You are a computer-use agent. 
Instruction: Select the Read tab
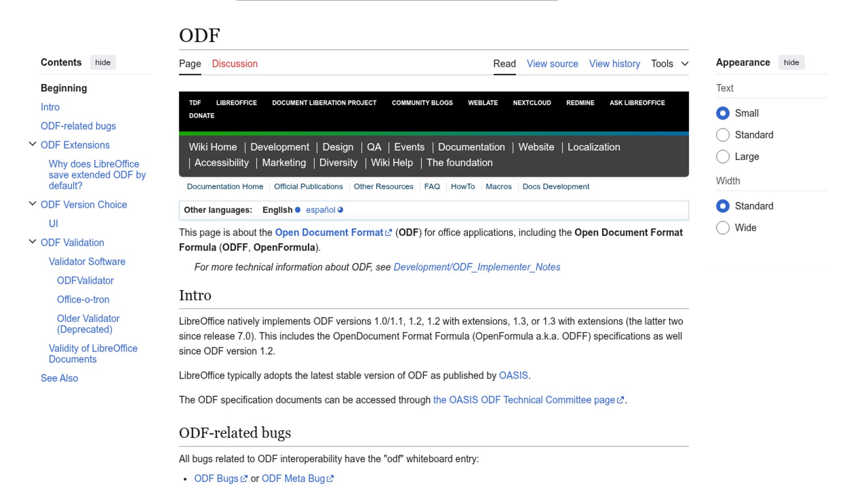click(505, 64)
